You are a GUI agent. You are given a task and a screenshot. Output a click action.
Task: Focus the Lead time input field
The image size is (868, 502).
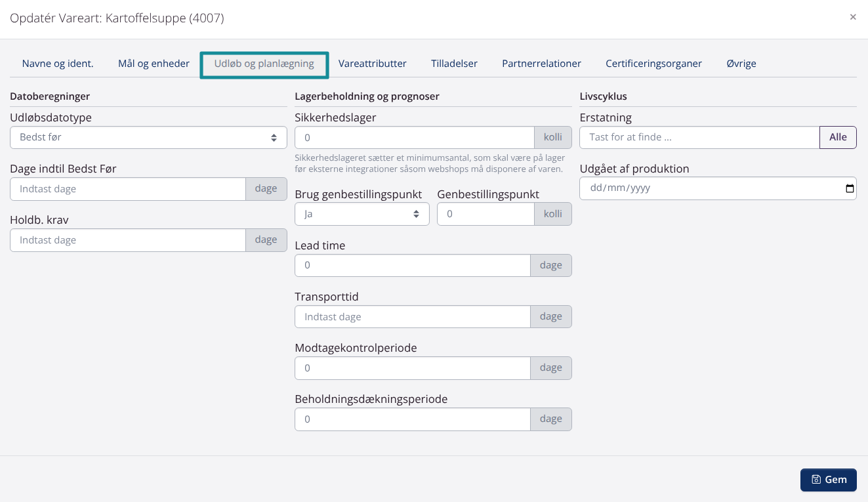(x=413, y=266)
